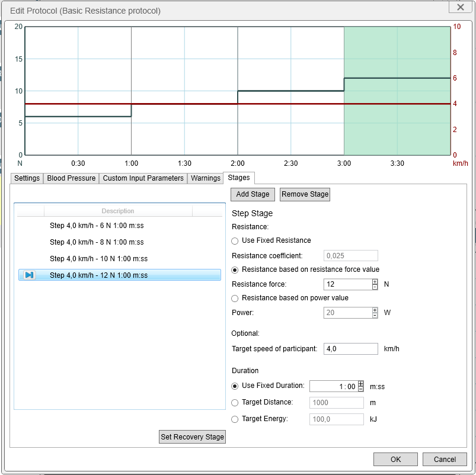
Task: Click the Resistance coefficient field
Action: [350, 256]
